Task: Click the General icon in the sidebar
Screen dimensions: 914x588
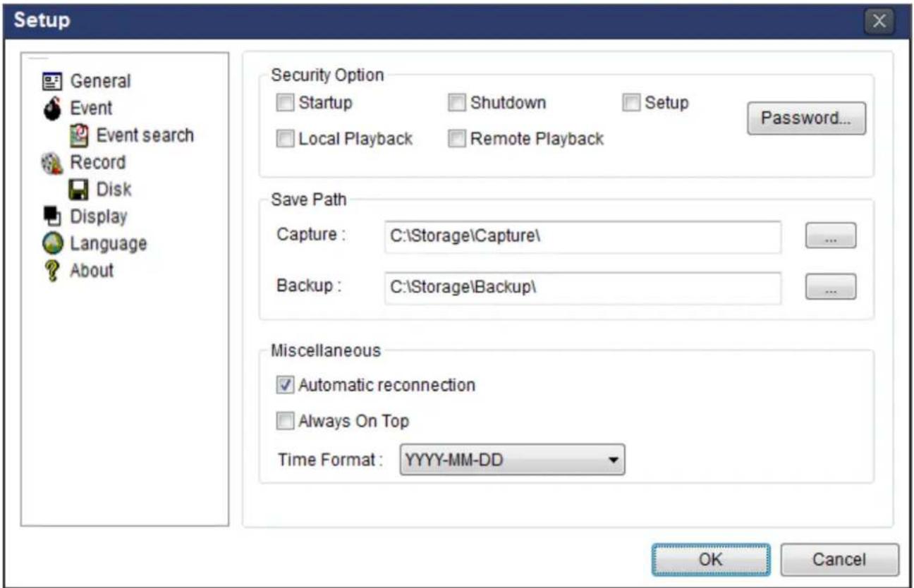Action: coord(52,82)
